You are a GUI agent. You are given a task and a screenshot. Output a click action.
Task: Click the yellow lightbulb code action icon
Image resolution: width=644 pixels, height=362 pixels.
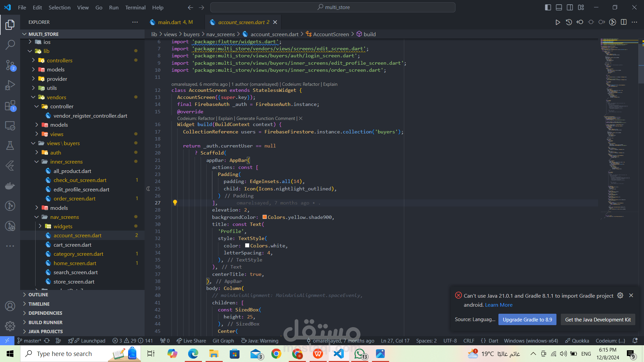[175, 202]
